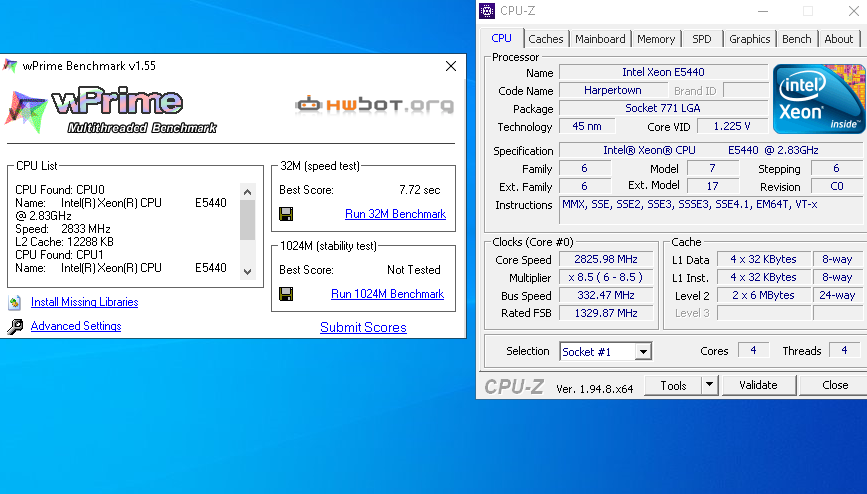Click the CPU List scrollbar down arrow
867x494 pixels.
point(248,272)
